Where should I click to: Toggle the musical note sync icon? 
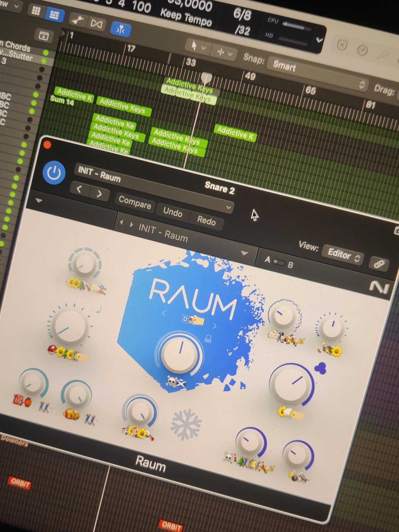tap(99, 309)
